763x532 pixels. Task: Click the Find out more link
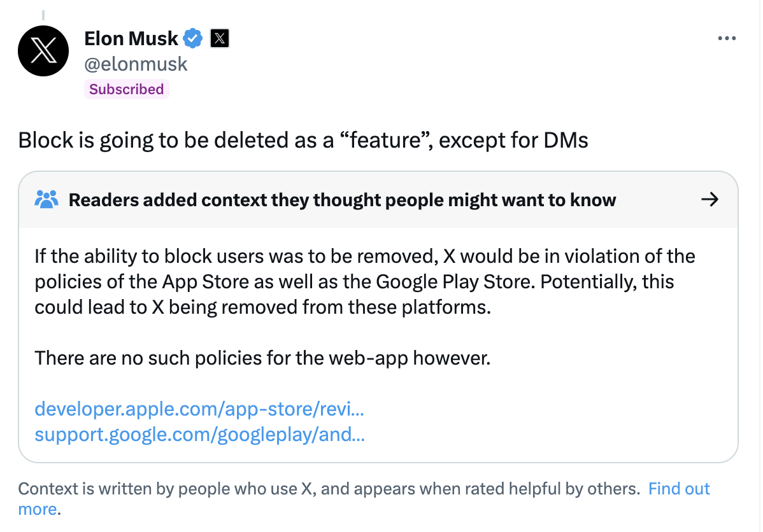coord(678,488)
